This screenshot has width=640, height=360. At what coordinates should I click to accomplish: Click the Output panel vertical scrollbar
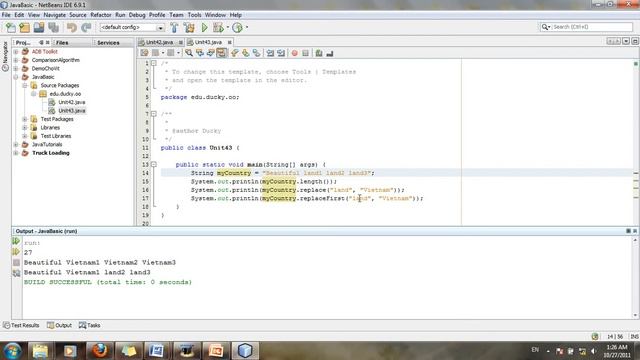pos(635,278)
